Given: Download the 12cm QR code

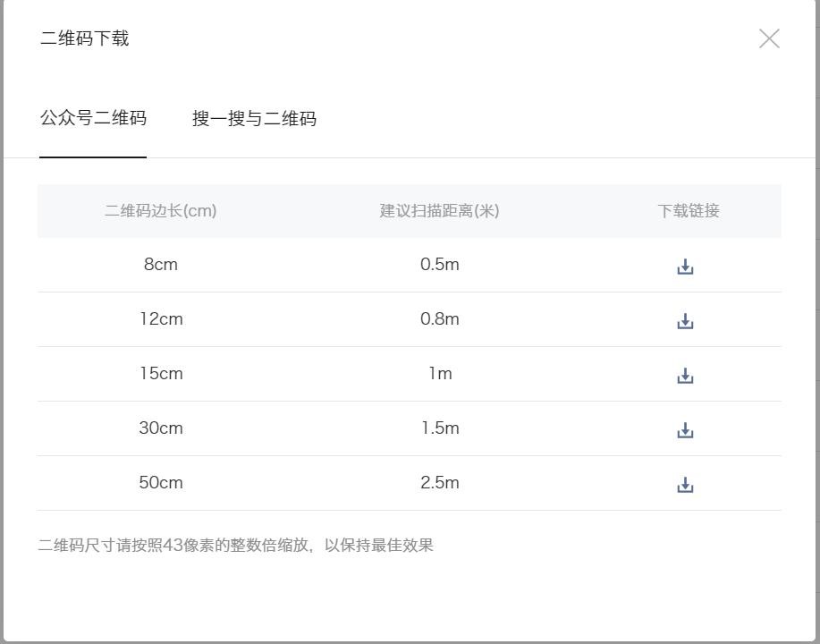Looking at the screenshot, I should pos(685,321).
